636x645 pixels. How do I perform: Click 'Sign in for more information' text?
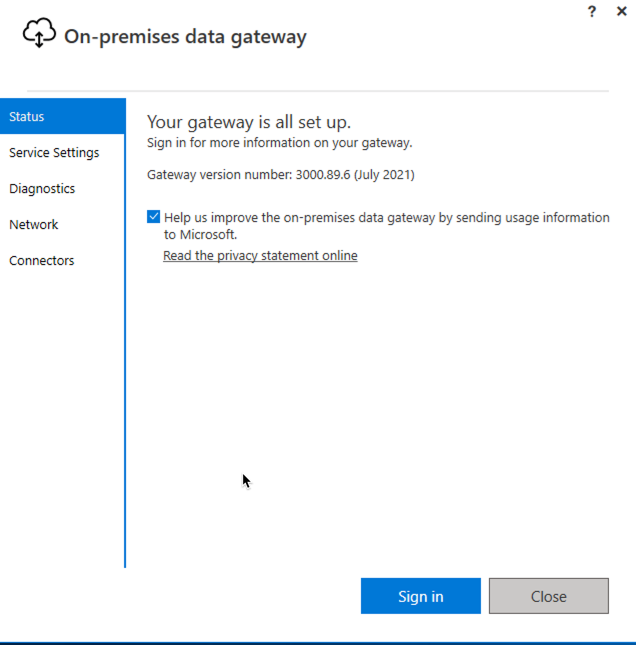279,143
